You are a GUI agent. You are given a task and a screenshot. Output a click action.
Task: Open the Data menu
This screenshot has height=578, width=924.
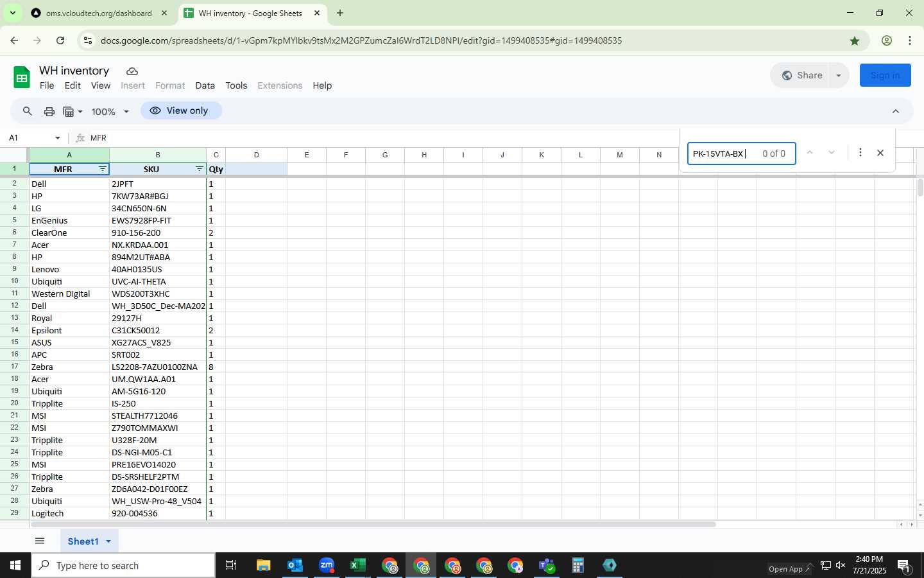tap(205, 85)
